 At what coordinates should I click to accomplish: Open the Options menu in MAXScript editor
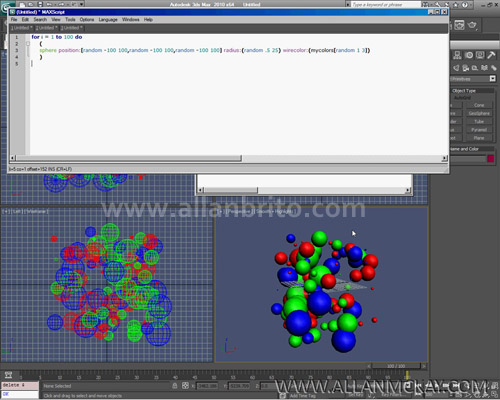[87, 20]
